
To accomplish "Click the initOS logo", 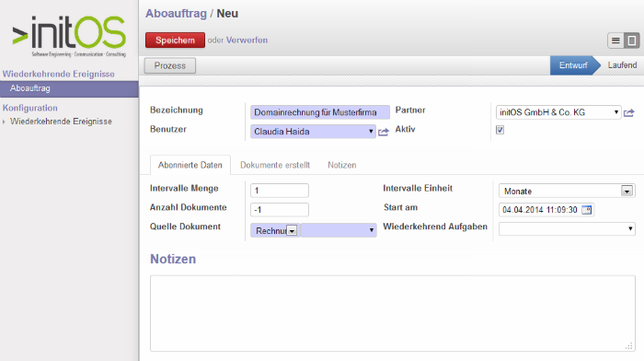I will [69, 36].
